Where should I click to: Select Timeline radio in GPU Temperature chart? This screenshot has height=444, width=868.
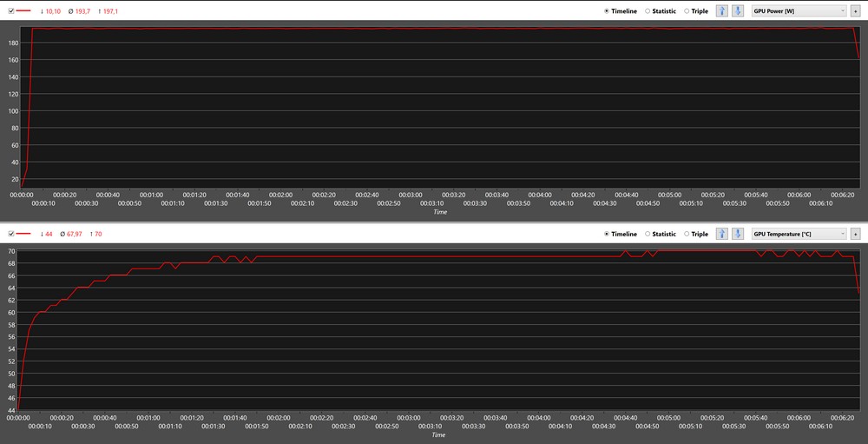click(x=608, y=234)
